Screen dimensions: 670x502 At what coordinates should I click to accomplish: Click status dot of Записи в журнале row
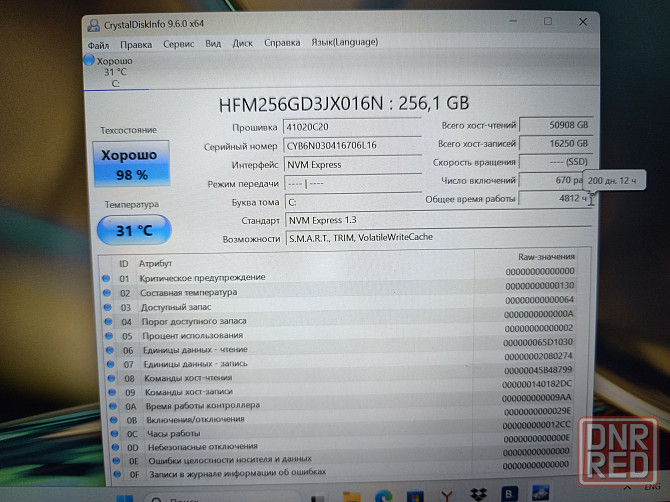click(x=117, y=474)
